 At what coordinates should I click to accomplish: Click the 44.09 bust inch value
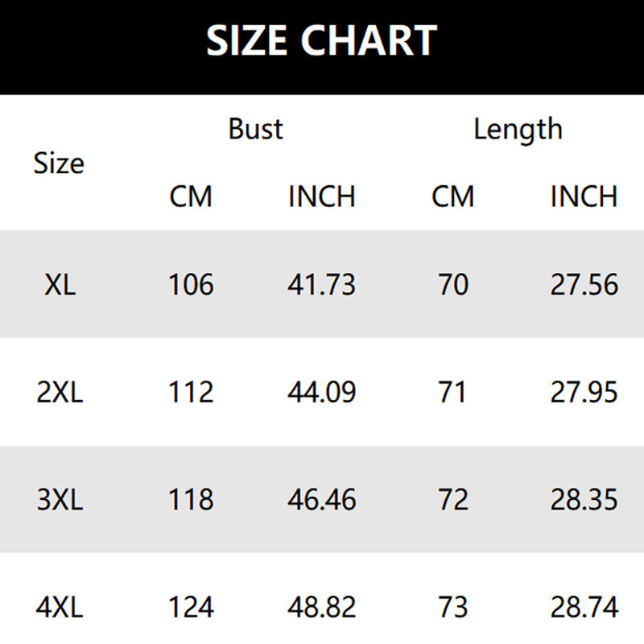pyautogui.click(x=321, y=391)
